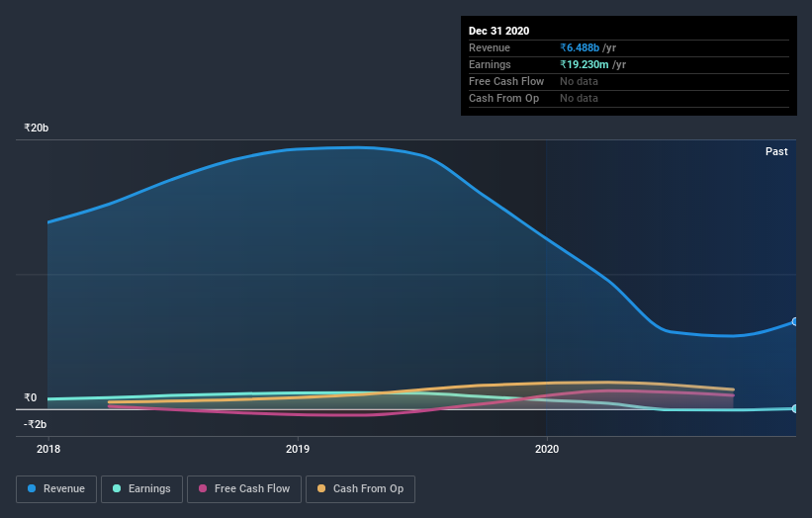This screenshot has height=518, width=812.
Task: Click the Cash From Op row label in tooltip
Action: click(503, 98)
